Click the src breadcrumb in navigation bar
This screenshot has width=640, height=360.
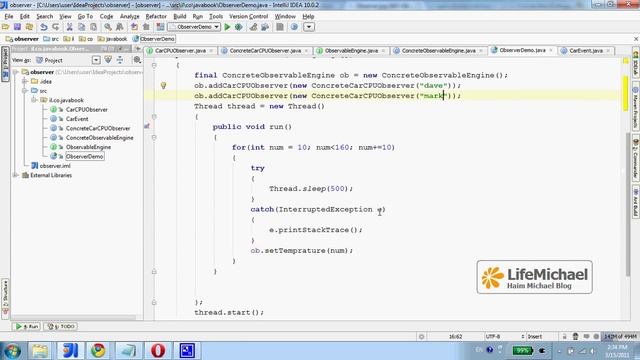(x=51, y=39)
